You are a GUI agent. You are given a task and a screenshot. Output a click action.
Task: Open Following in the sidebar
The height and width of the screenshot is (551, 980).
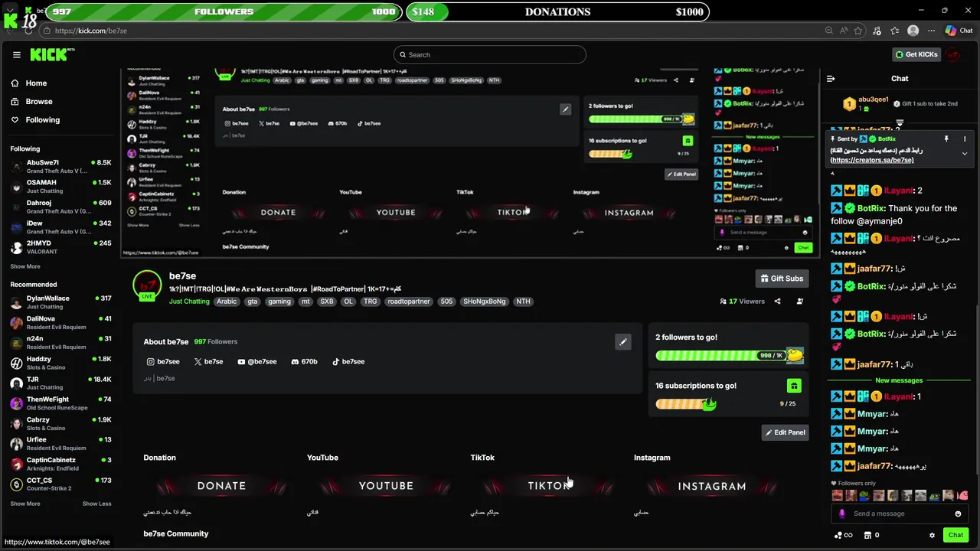click(x=35, y=119)
